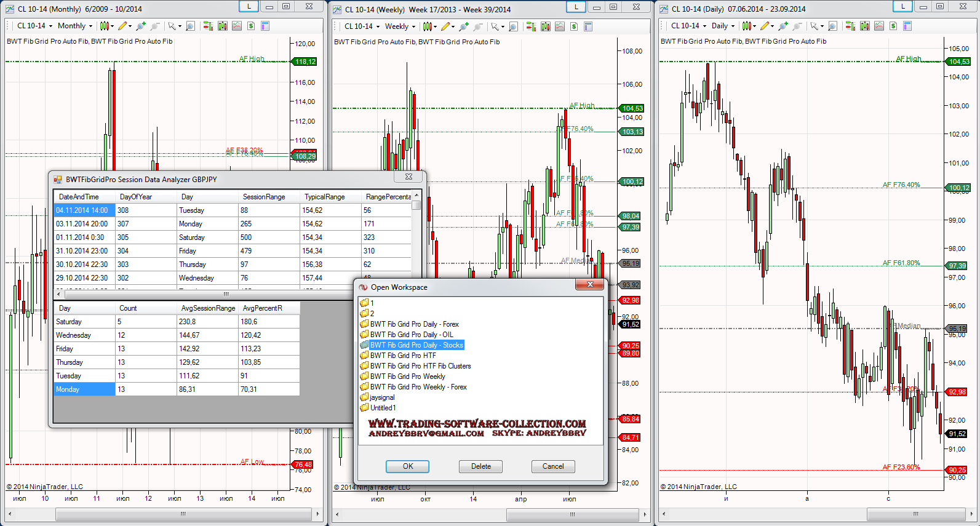Open the Indicators icon in Weekly chart toolbar

point(559,26)
